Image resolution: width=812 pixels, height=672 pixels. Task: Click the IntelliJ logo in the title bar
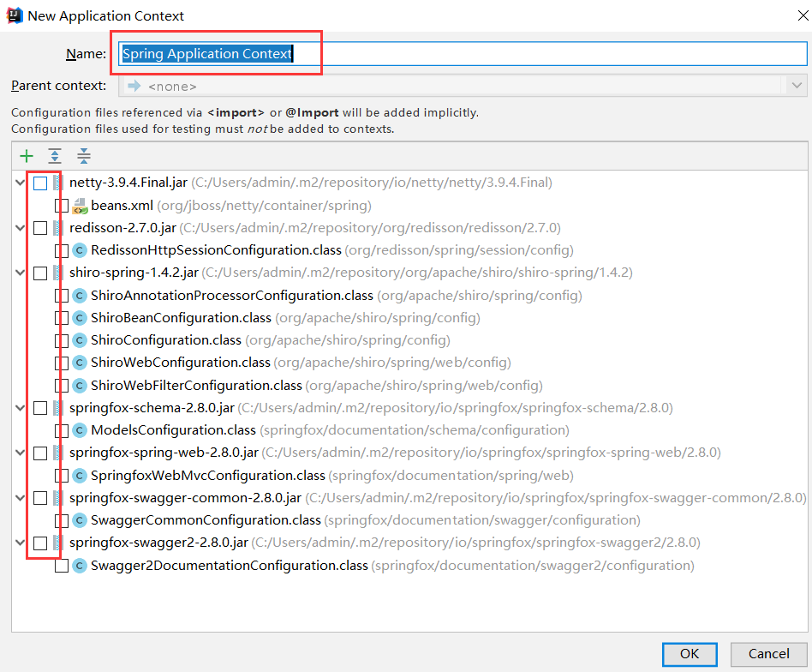[14, 15]
